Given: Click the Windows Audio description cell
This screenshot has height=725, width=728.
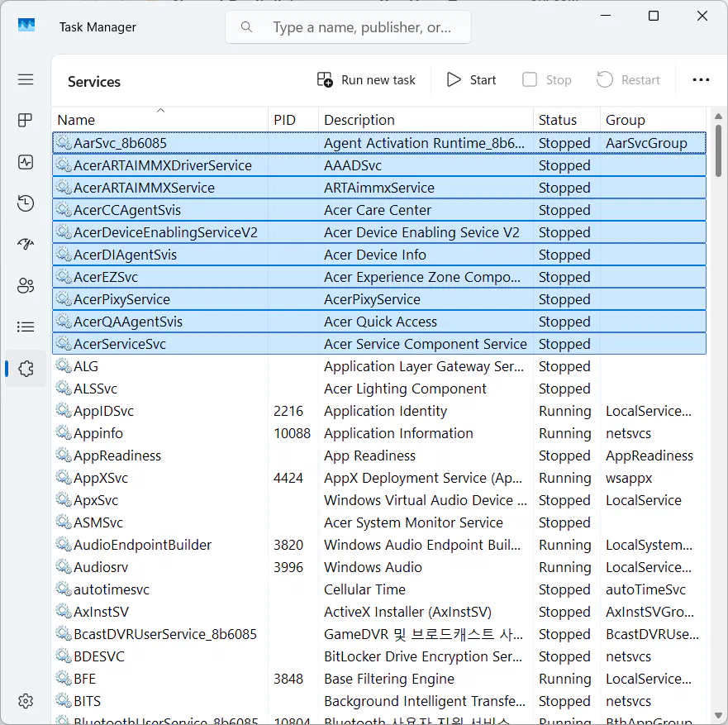Looking at the screenshot, I should 373,567.
